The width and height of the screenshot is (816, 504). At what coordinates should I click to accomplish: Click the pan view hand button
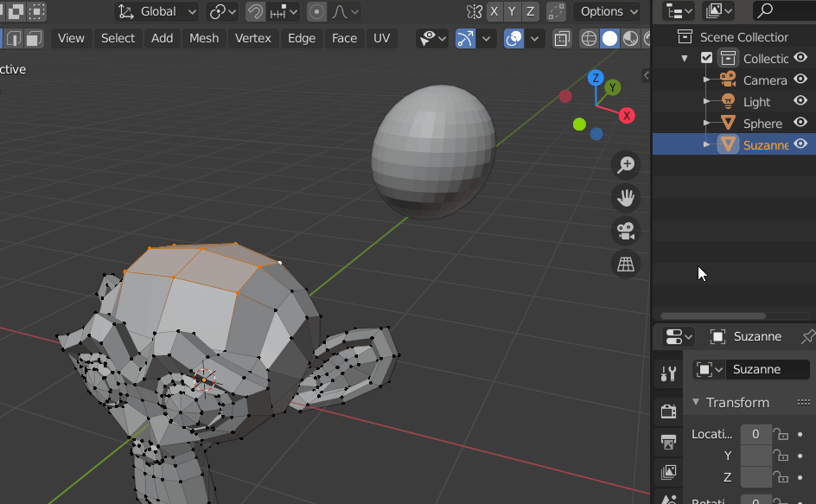(626, 198)
